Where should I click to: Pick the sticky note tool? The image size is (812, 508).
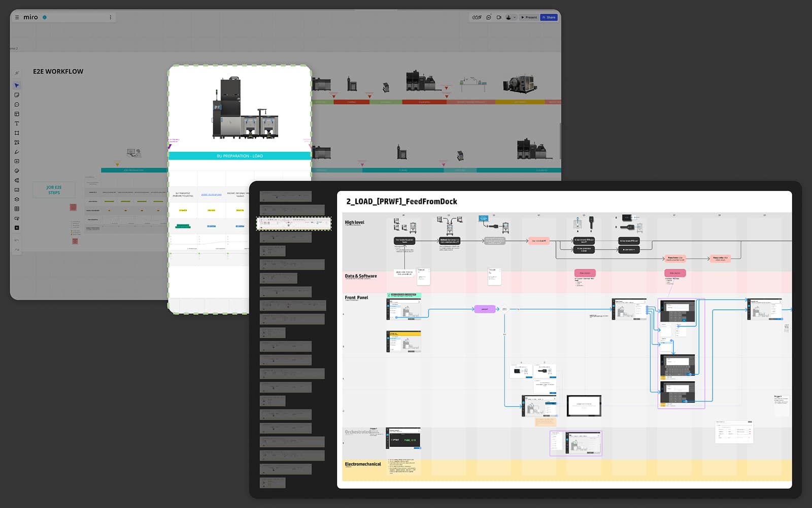pyautogui.click(x=17, y=95)
